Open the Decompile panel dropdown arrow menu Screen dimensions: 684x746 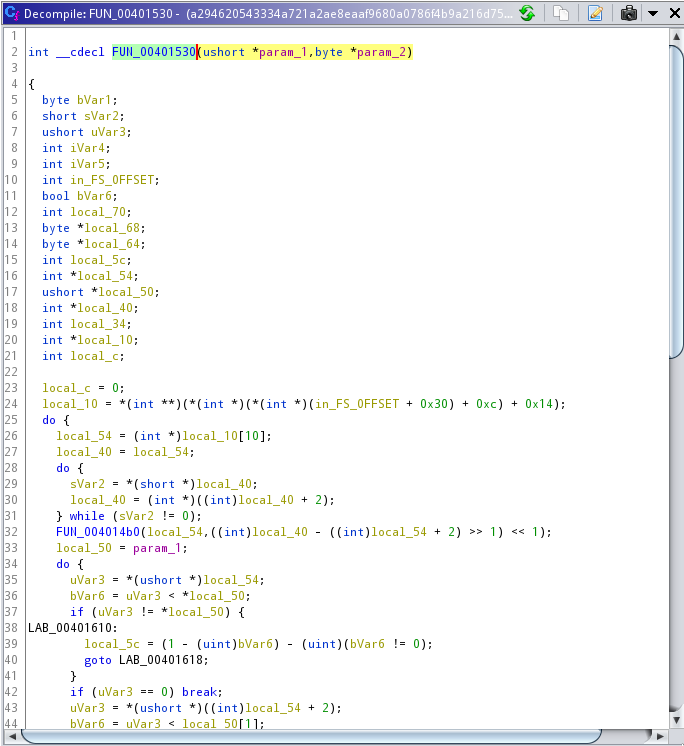click(x=652, y=13)
